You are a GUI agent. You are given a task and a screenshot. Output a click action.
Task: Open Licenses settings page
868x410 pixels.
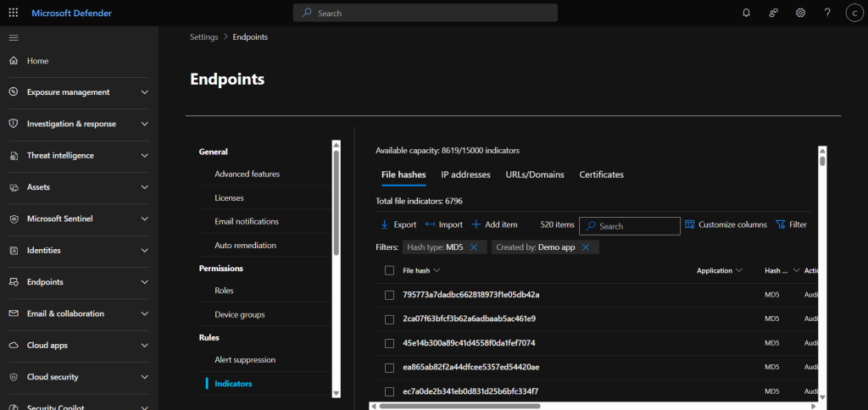[x=229, y=197]
